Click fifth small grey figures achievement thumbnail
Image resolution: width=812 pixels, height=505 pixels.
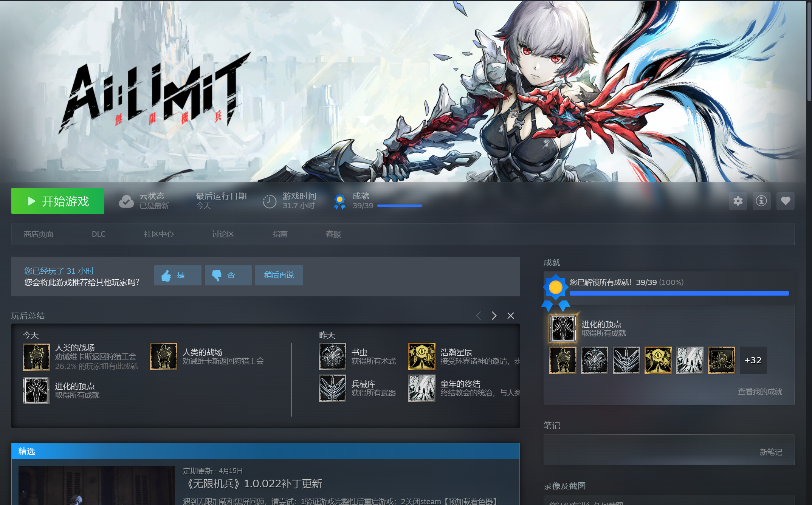tap(690, 360)
